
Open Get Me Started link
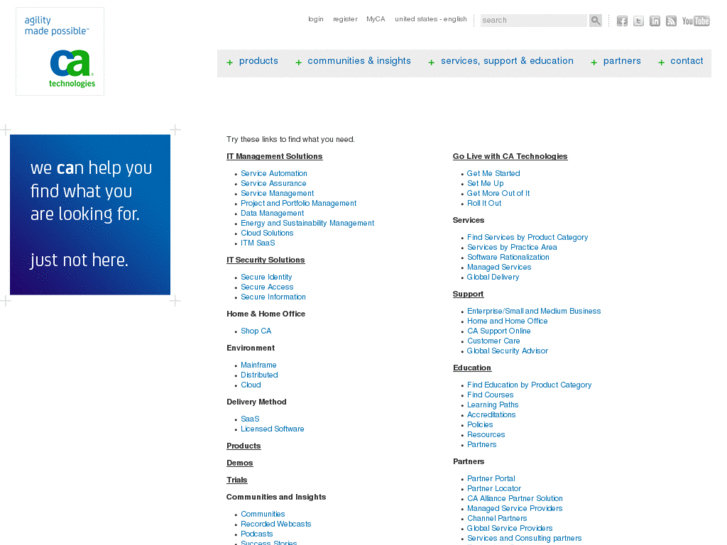click(493, 173)
